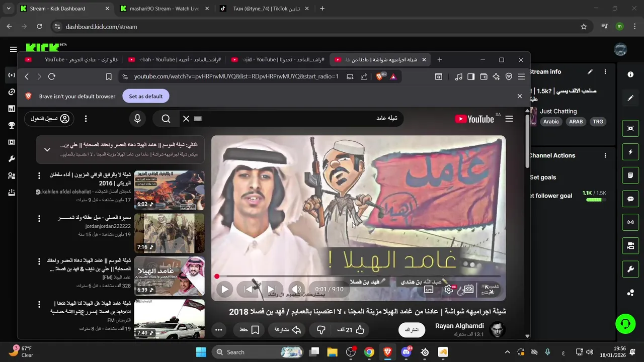Switch to TikTok Chrome tab

click(265, 9)
